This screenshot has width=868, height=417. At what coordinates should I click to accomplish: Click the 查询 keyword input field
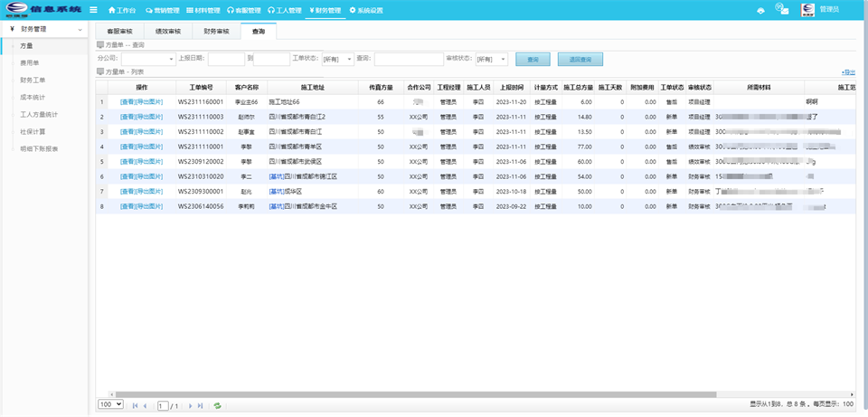tap(409, 59)
